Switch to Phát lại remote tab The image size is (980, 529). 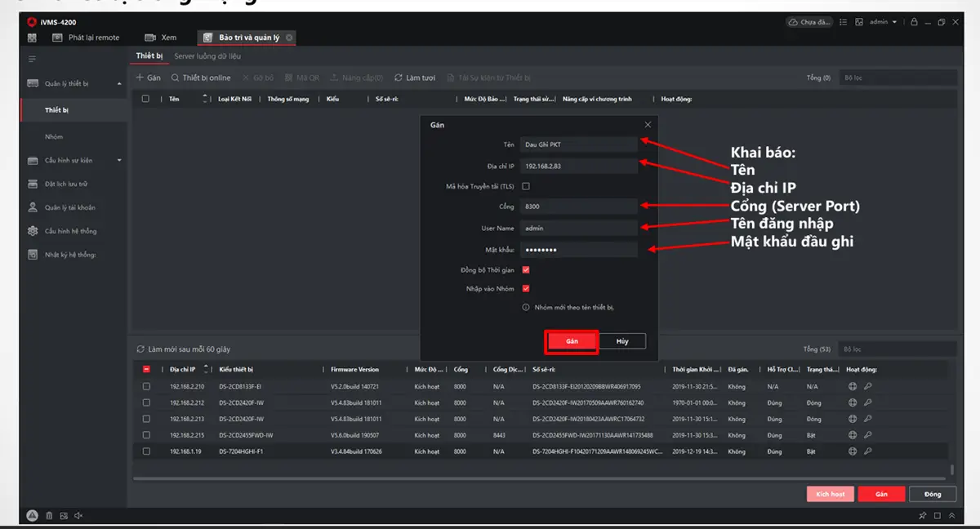pos(93,38)
